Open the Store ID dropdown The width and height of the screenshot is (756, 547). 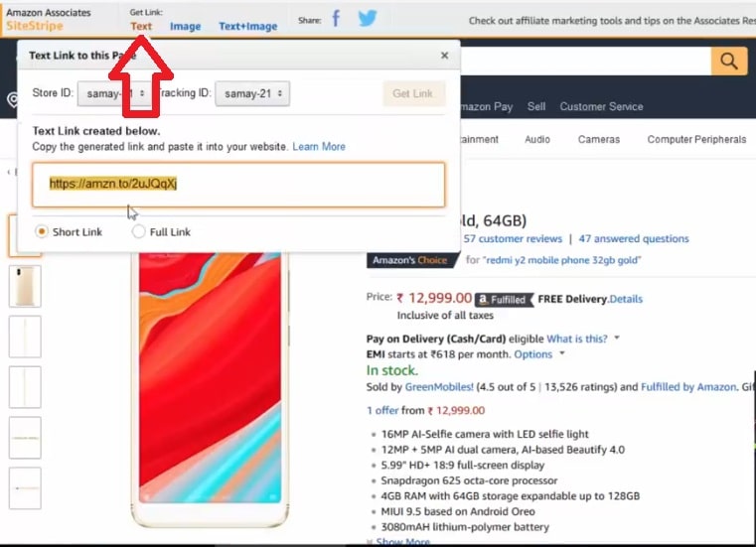click(115, 93)
